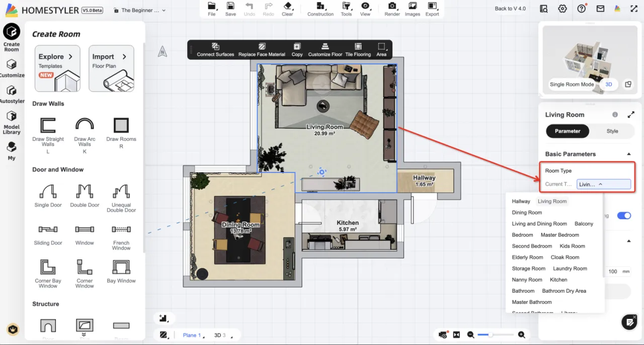Open the Settings gear icon
The width and height of the screenshot is (644, 345).
click(562, 9)
